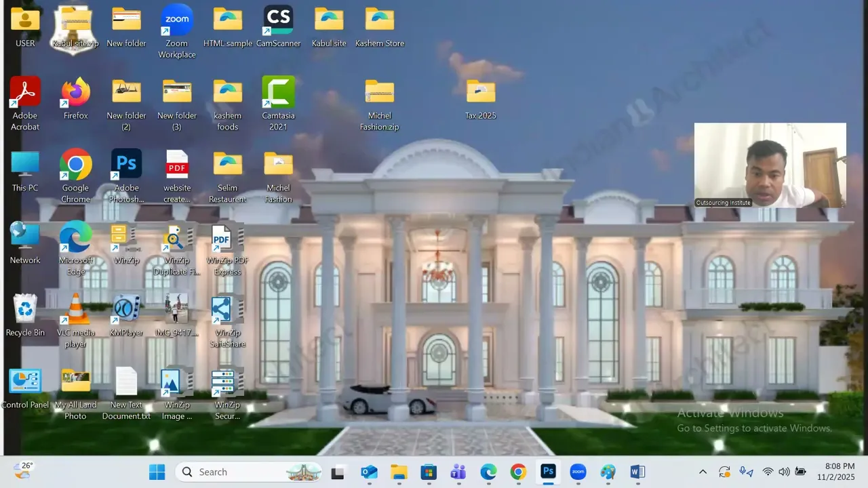Select the Adobe Acrobat desktop icon

(25, 104)
